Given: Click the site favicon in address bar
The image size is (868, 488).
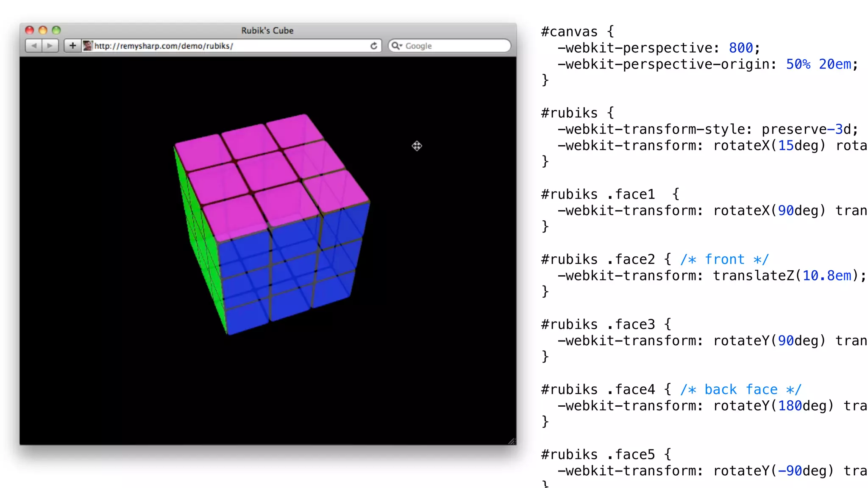Looking at the screenshot, I should click(87, 46).
